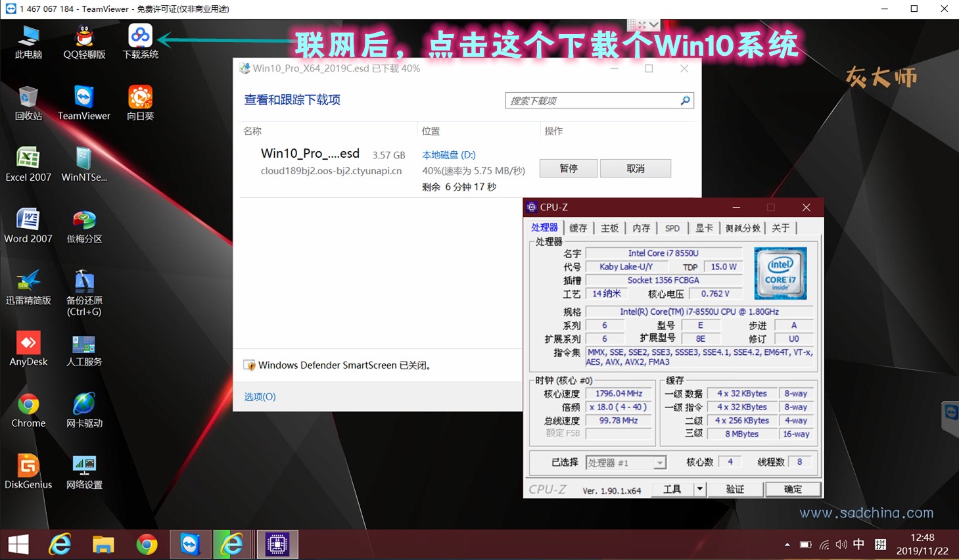Click the touch keyboard icon in system tray

pos(880,544)
